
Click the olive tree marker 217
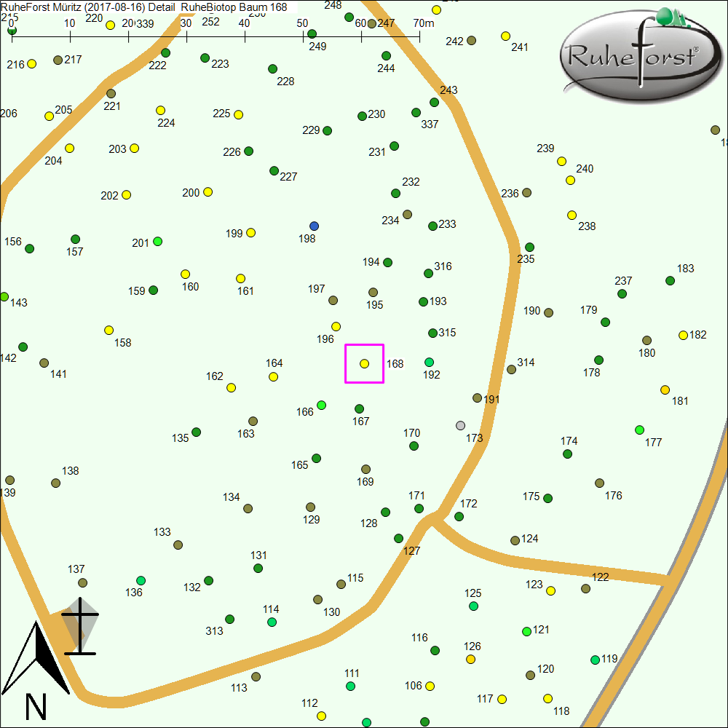click(x=58, y=60)
